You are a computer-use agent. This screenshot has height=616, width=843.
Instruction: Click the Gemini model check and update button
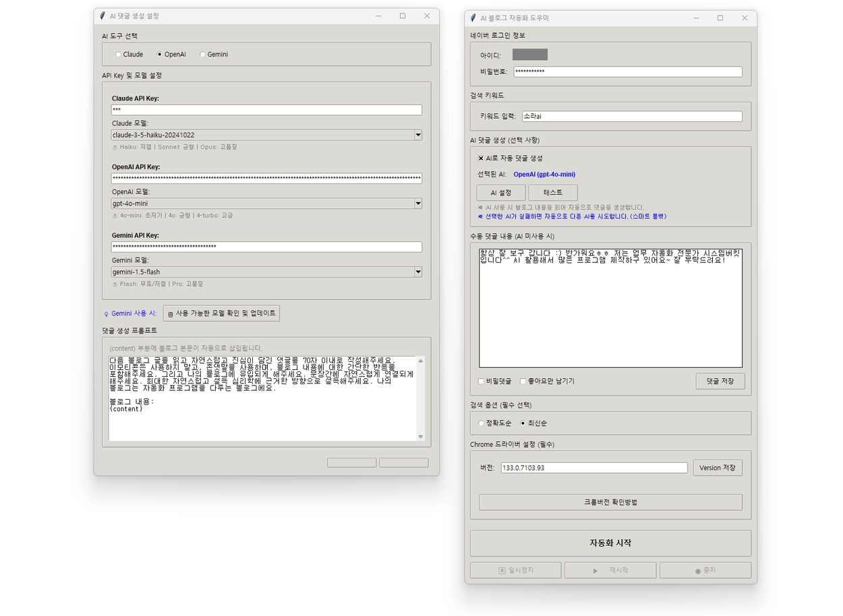[221, 313]
